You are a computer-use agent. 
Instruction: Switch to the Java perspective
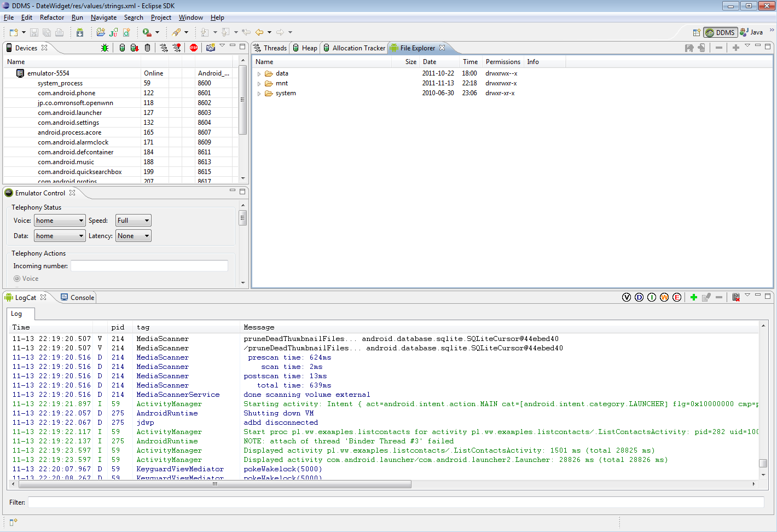(x=751, y=32)
